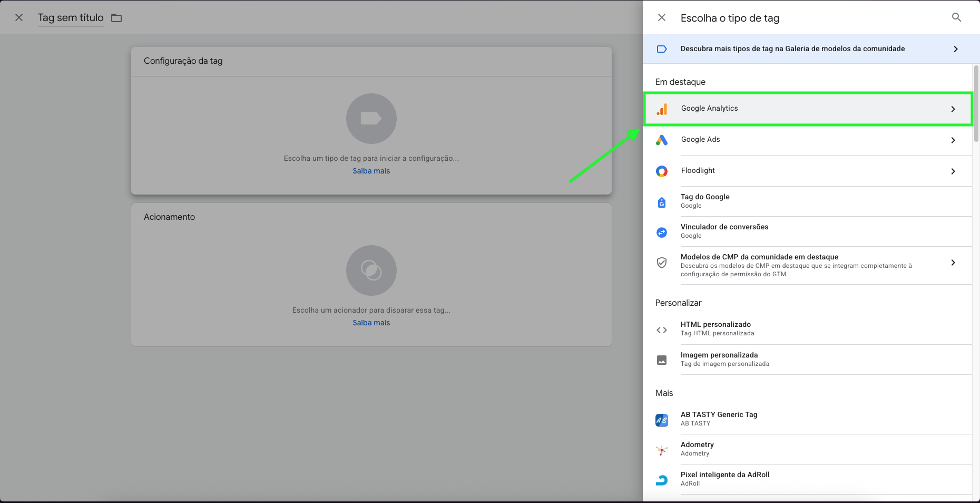Click the Tag do Google icon
Screen dimensions: 980x503
pos(662,202)
